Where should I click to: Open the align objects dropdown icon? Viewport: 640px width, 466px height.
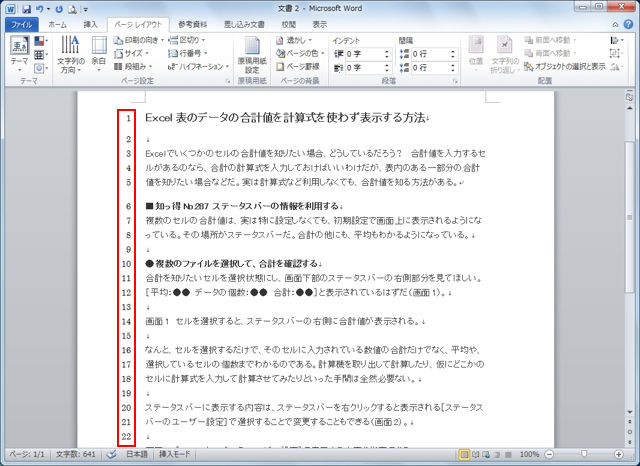[616, 40]
